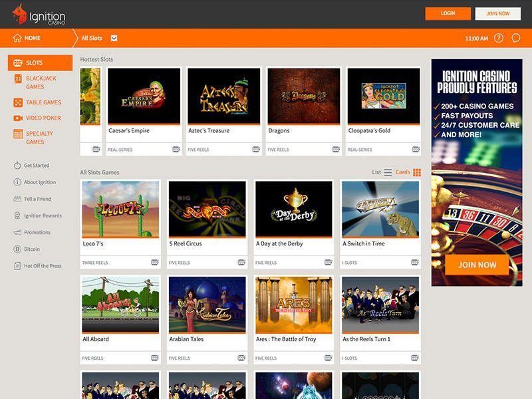Open the Cleopatra's Gold game thumbnail
Screen dimensions: 532x399
point(384,96)
